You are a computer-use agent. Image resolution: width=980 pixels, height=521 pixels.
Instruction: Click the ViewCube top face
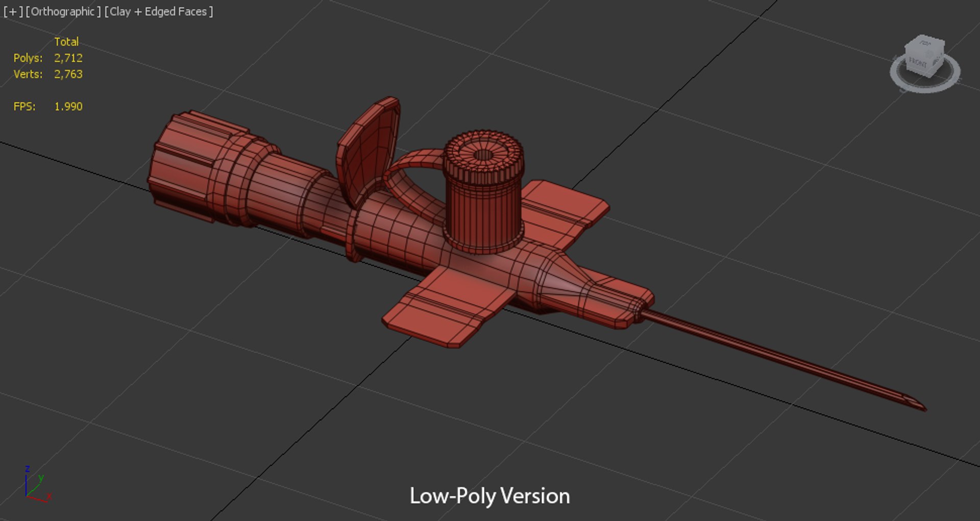[925, 43]
